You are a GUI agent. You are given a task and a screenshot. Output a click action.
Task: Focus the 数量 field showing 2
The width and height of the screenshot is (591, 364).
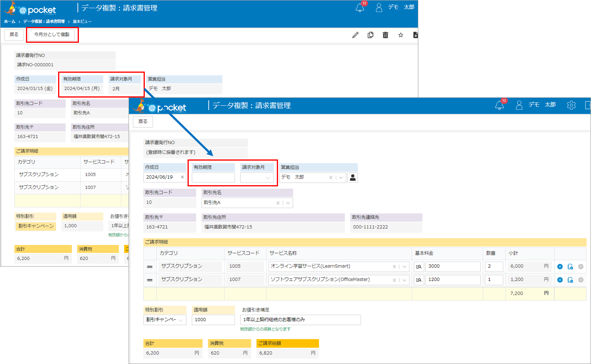click(494, 266)
